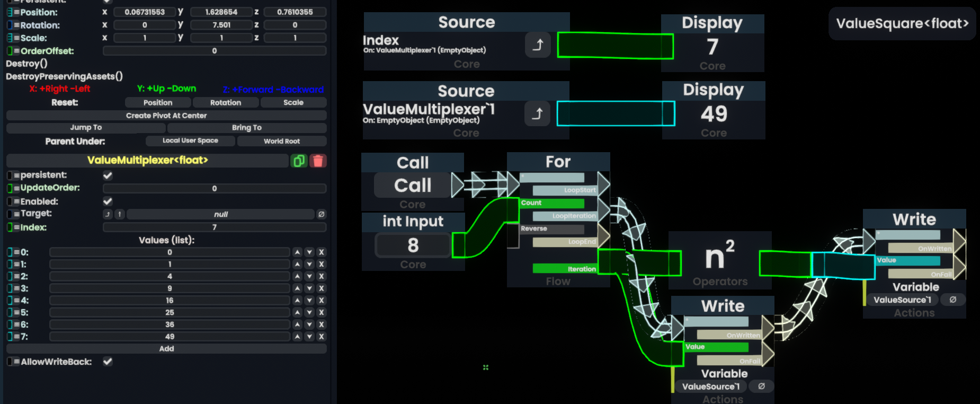This screenshot has width=980, height=404.
Task: Clear the Target field with the null icon
Action: click(321, 214)
